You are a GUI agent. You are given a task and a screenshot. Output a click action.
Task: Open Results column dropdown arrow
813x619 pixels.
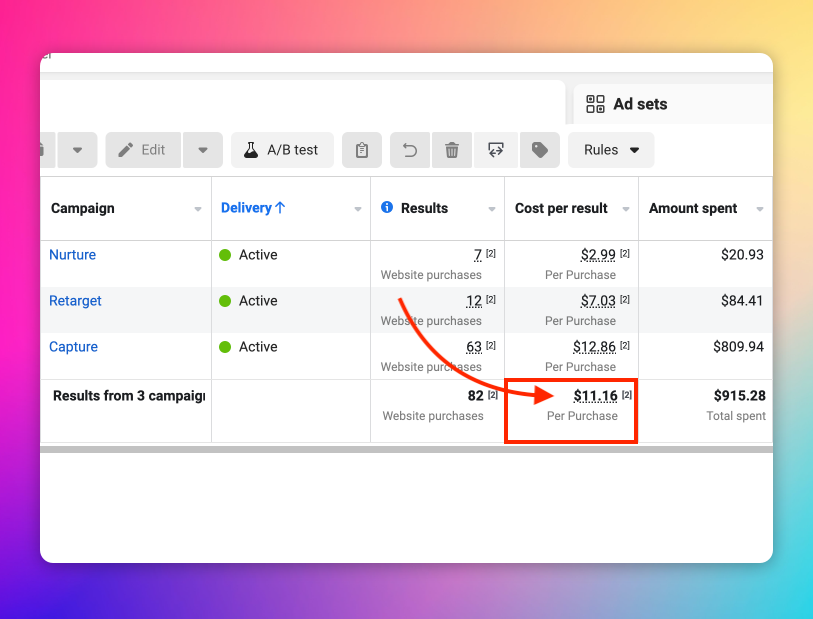coord(492,209)
